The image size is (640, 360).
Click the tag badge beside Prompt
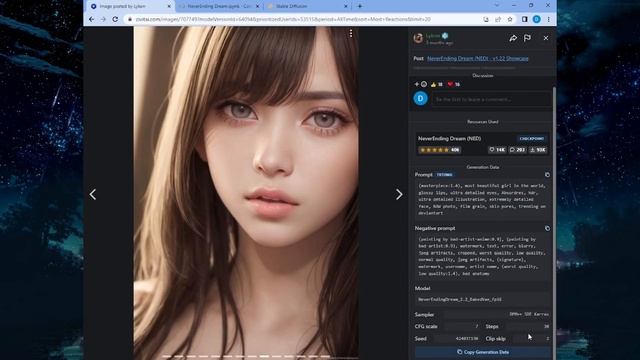[x=444, y=175]
